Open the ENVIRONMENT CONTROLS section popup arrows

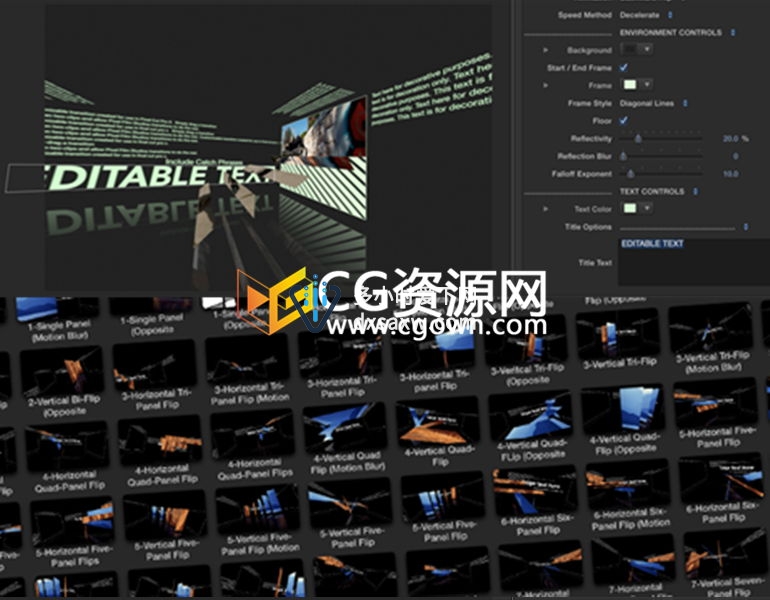733,32
